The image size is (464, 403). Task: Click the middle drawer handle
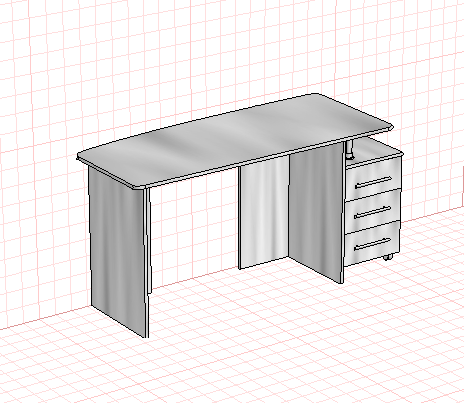(373, 212)
